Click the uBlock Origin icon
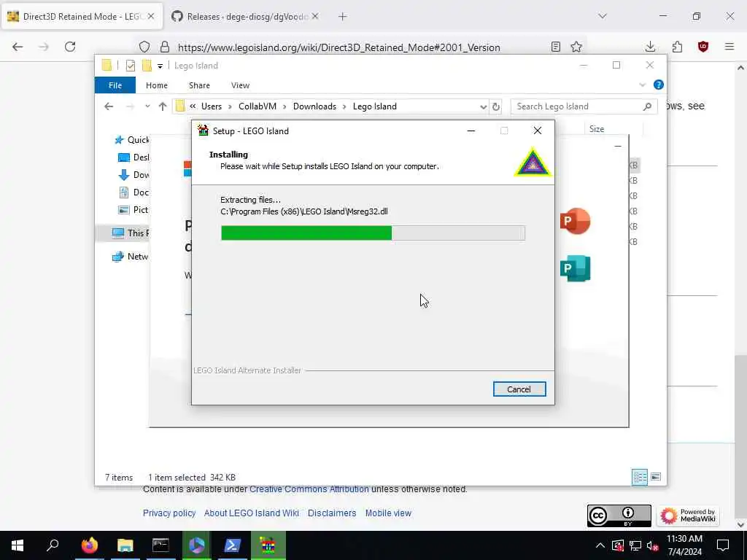Image resolution: width=747 pixels, height=560 pixels. pyautogui.click(x=703, y=47)
